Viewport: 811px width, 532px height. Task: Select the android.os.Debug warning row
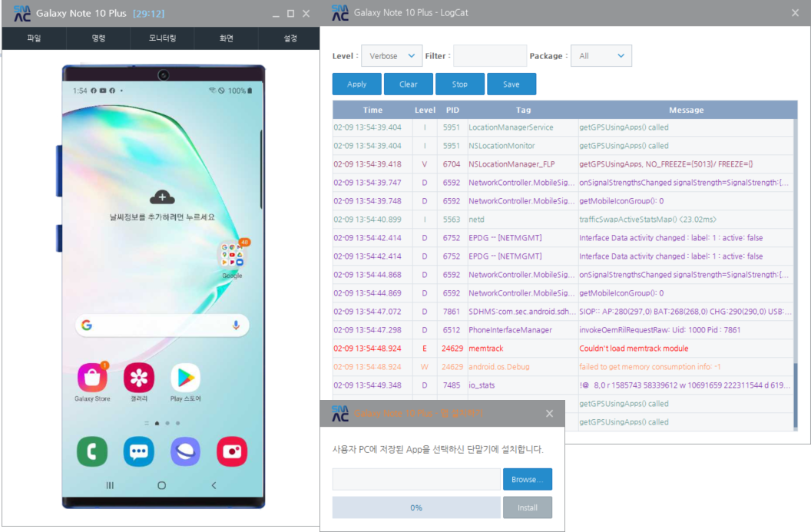(x=563, y=367)
